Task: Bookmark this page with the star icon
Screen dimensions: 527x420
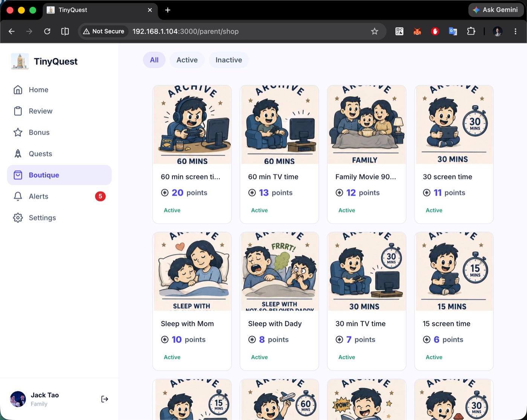Action: click(375, 31)
